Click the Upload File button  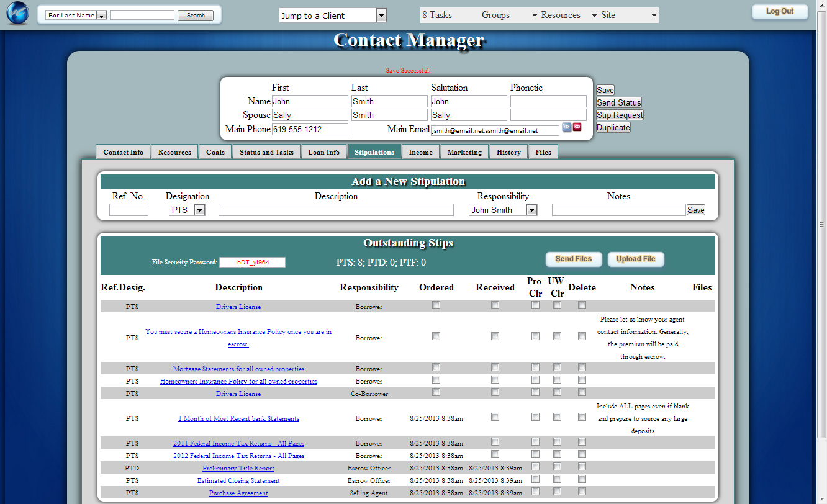(635, 259)
